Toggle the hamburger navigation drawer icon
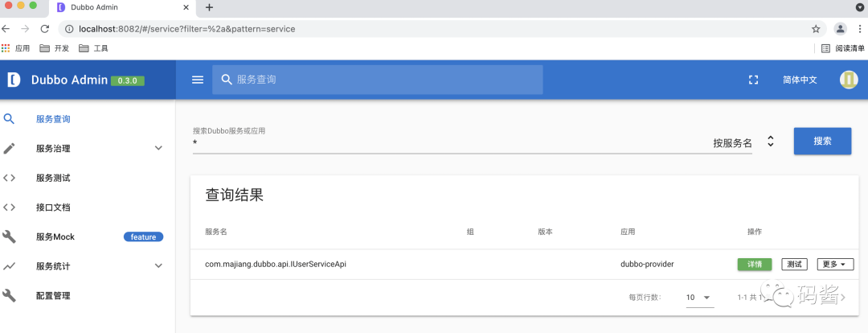This screenshot has height=333, width=868. point(198,80)
